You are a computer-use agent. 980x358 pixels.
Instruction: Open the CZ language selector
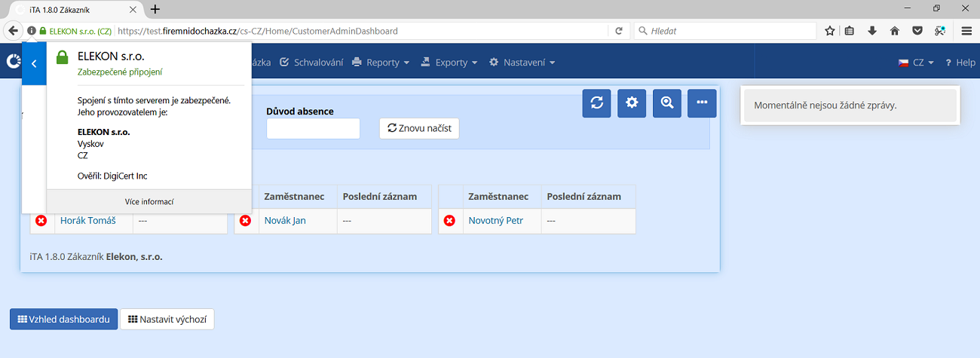click(x=916, y=63)
